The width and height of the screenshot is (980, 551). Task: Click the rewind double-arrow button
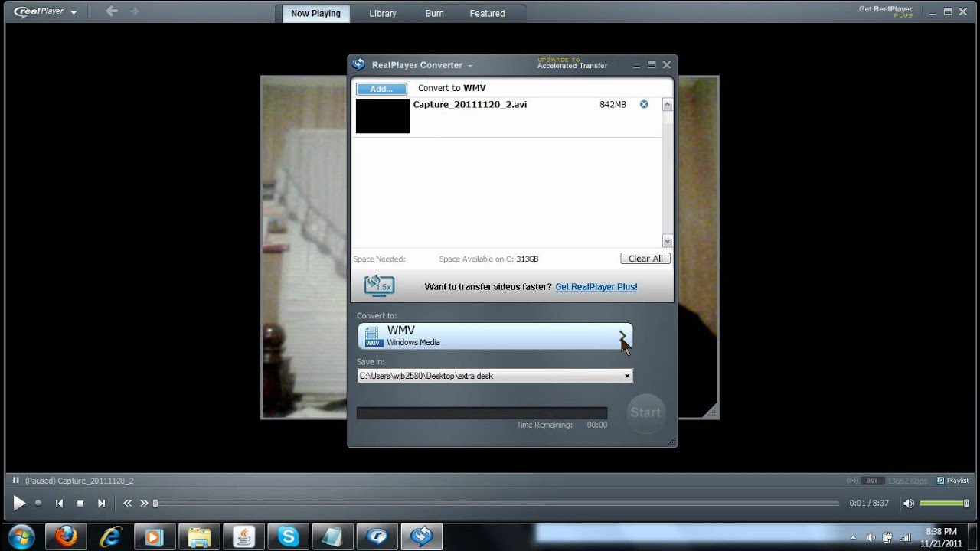pos(127,504)
